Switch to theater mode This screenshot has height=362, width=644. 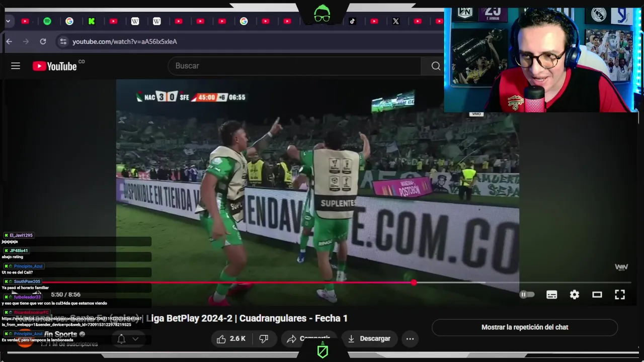click(597, 295)
